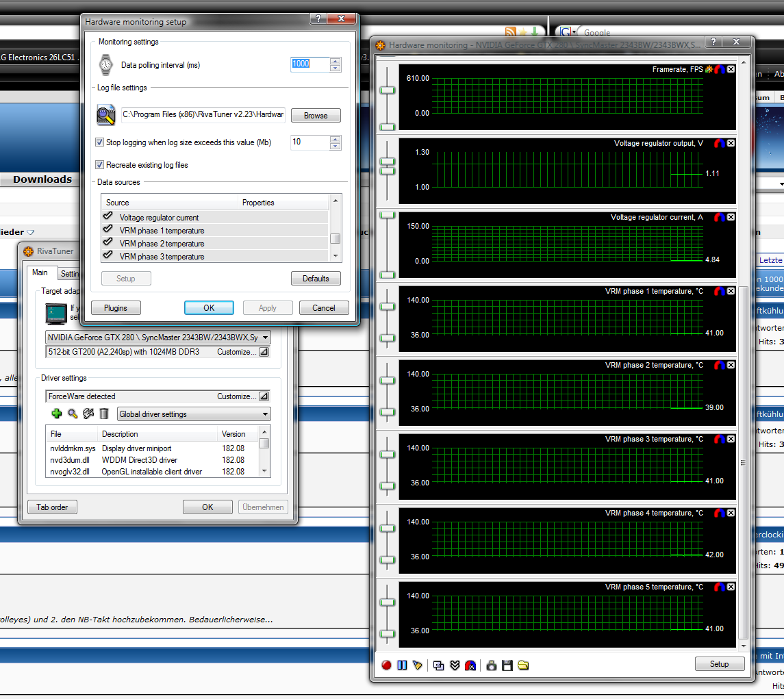Click the magnifier icon in RivaTuner driver settings
Screen dimensions: 784x699
point(73,414)
